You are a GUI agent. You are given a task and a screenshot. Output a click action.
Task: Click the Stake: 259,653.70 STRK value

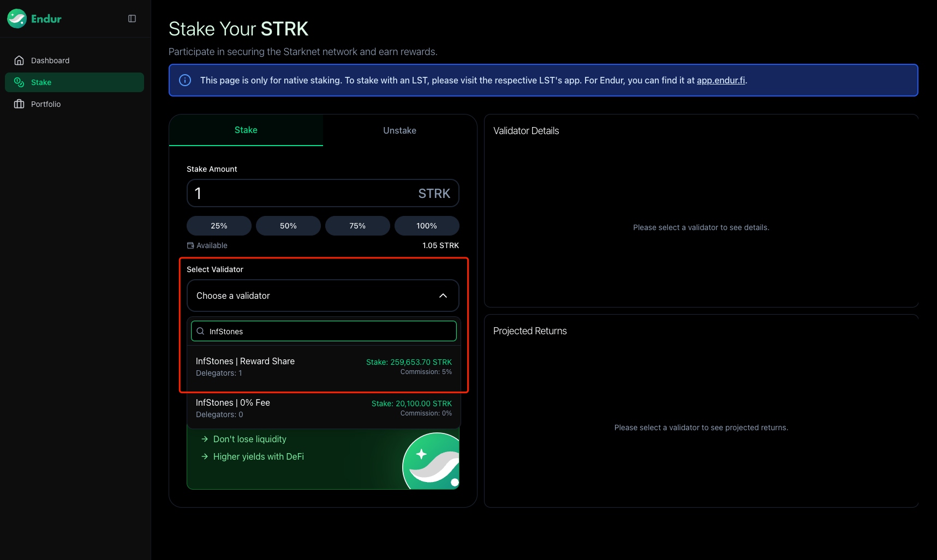409,362
